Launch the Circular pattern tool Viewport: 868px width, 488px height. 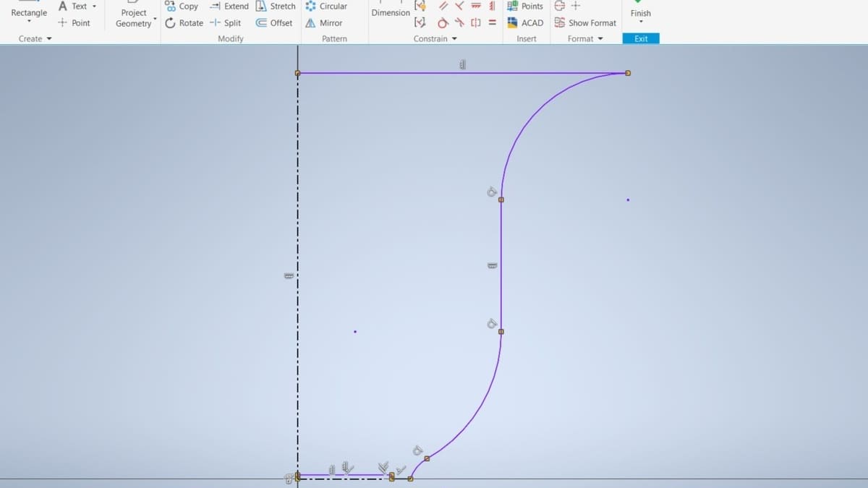click(330, 6)
